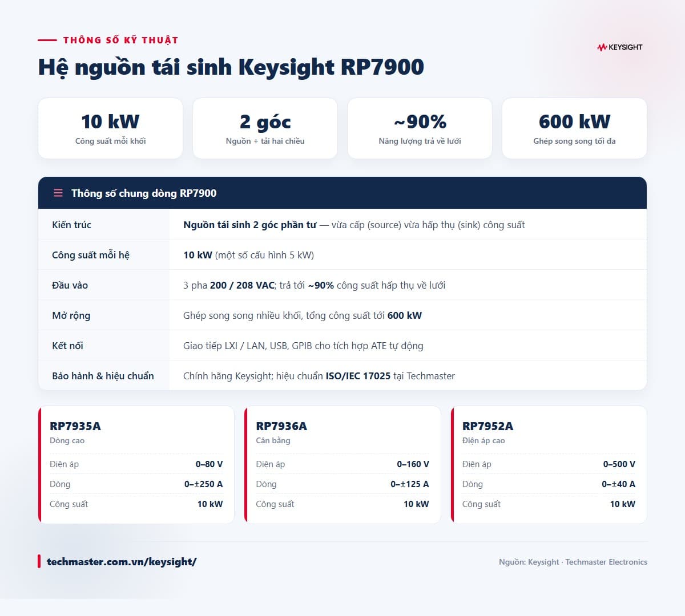685x616 pixels.
Task: Click the Keysight logo icon
Action: [602, 47]
